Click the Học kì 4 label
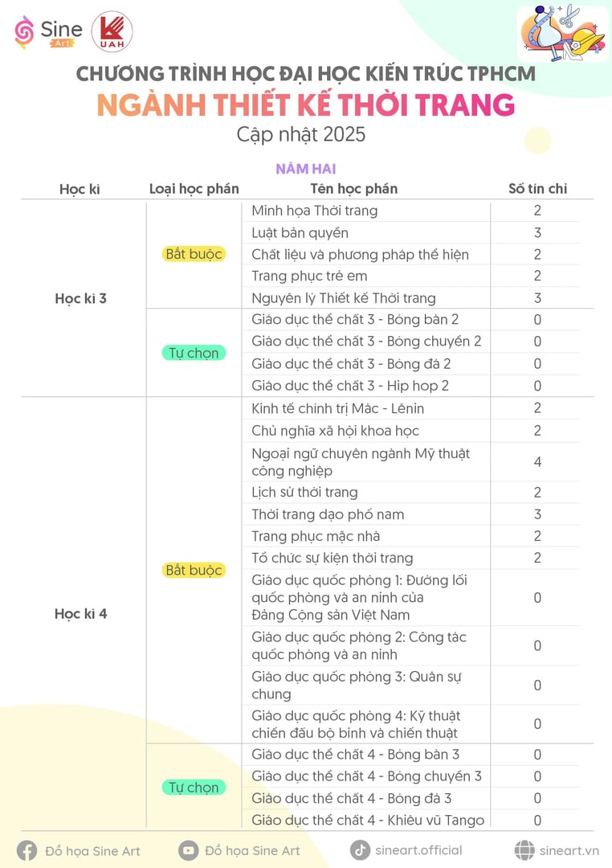The width and height of the screenshot is (612, 868). [81, 613]
